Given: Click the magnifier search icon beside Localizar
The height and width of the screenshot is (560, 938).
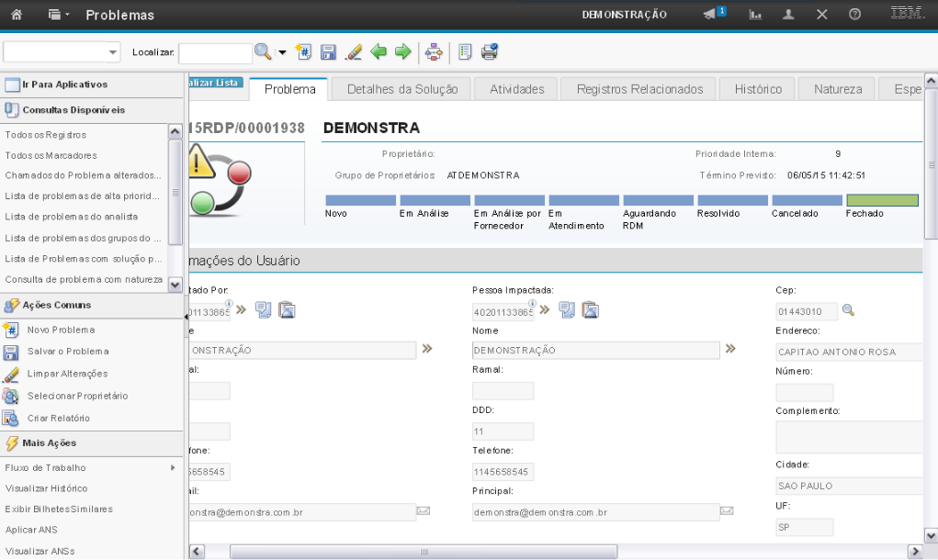Looking at the screenshot, I should point(263,52).
